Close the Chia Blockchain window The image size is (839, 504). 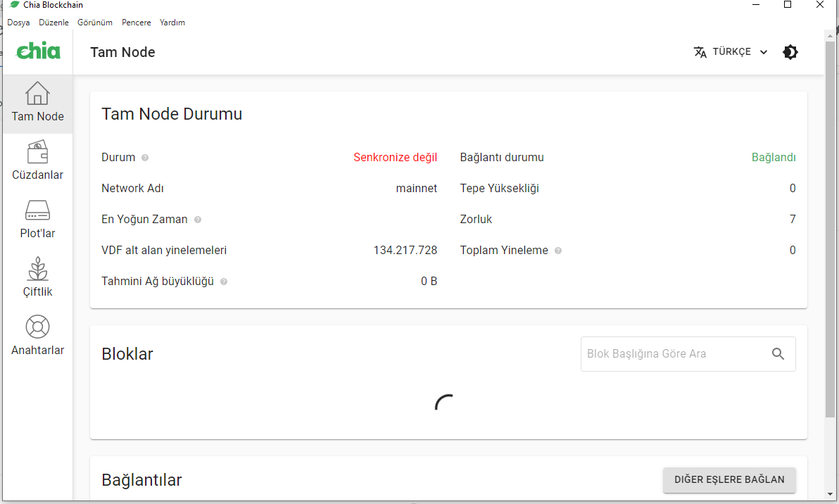coord(820,5)
